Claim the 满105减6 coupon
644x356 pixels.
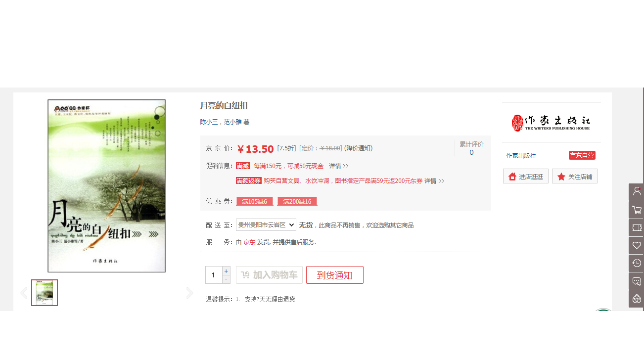click(x=255, y=201)
